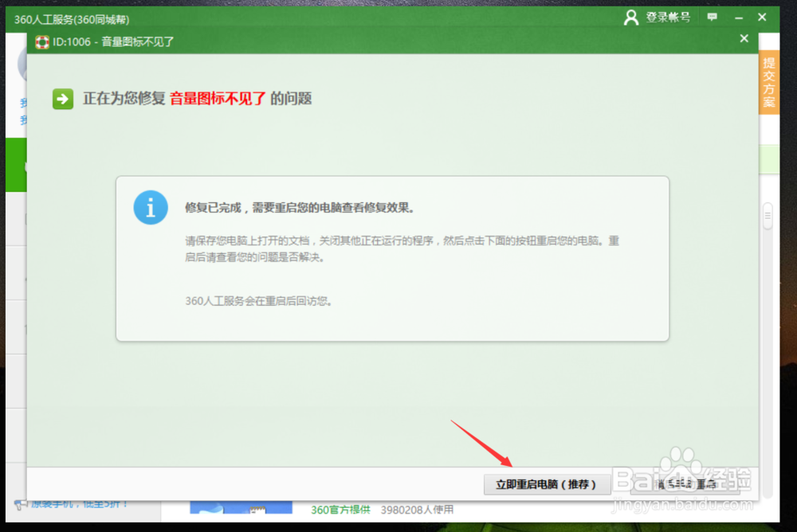Click the user avatar icon beside 登录帐号
This screenshot has width=797, height=532.
coord(630,18)
